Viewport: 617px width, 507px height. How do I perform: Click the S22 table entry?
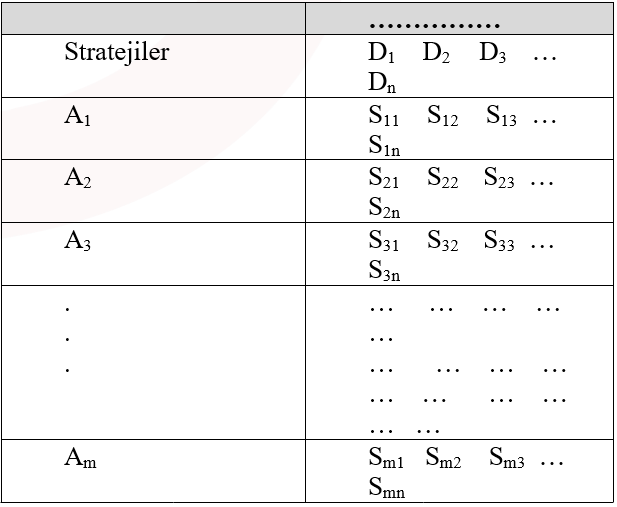(442, 180)
